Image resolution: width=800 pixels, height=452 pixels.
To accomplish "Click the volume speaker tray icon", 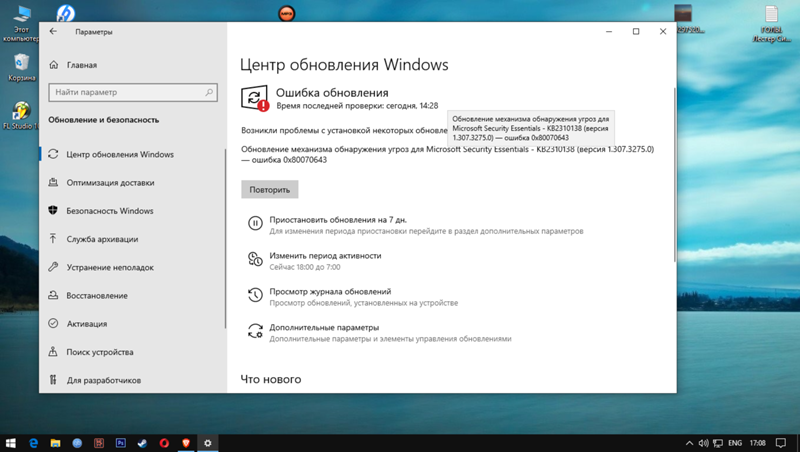I will click(704, 443).
